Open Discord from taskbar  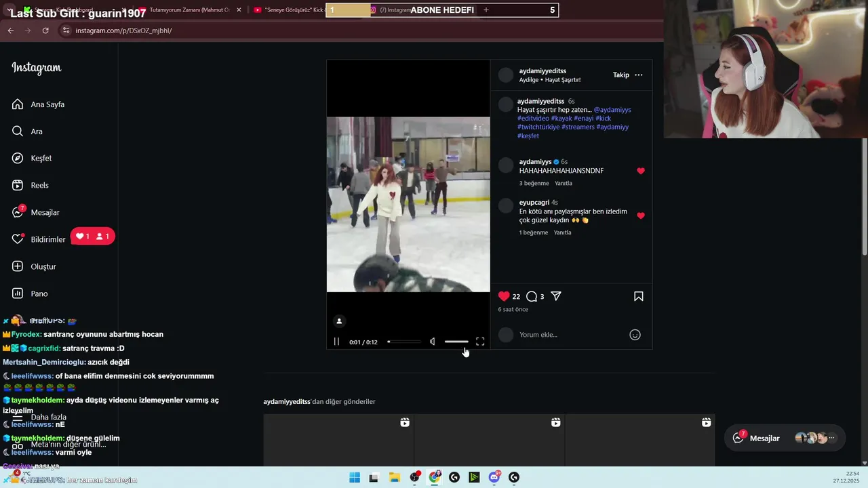pos(494,477)
